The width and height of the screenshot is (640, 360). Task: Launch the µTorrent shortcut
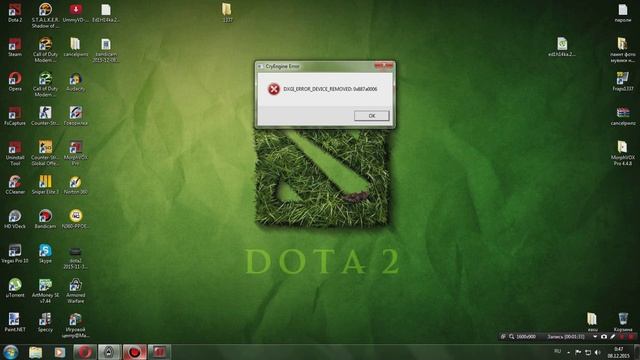pyautogui.click(x=15, y=288)
